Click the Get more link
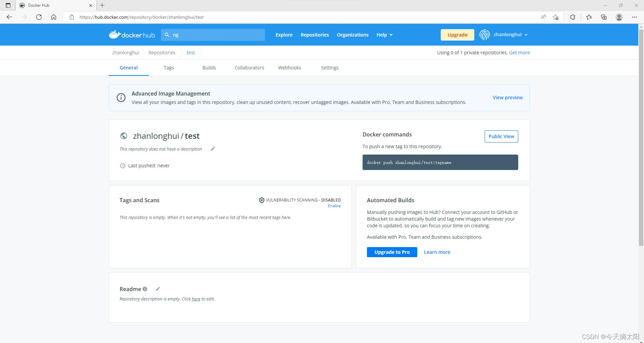Image resolution: width=644 pixels, height=343 pixels. tap(520, 53)
